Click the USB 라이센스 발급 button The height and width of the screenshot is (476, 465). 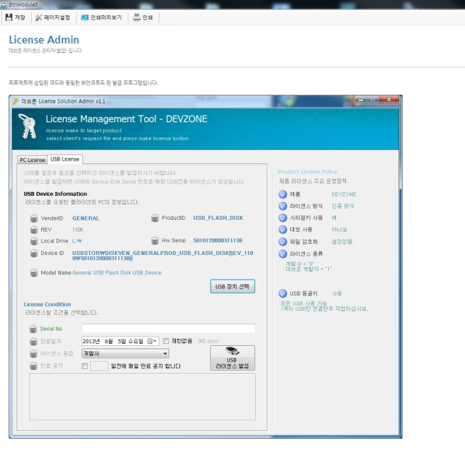click(232, 358)
